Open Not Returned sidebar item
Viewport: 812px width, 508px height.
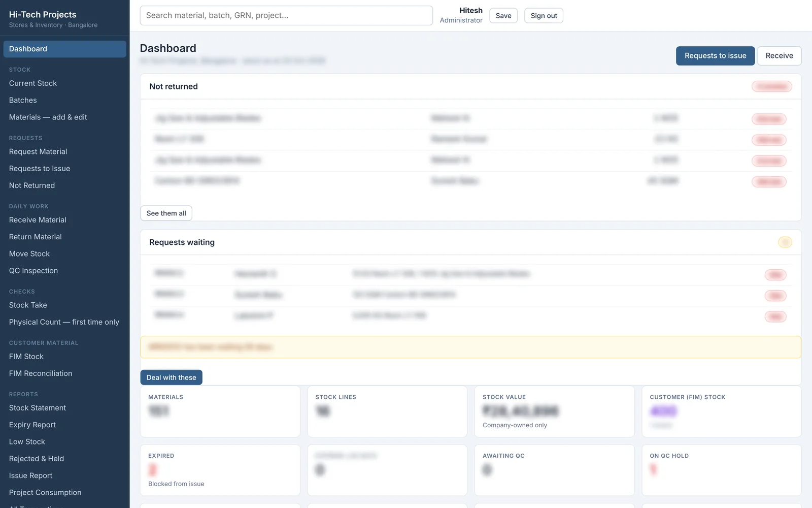64,185
